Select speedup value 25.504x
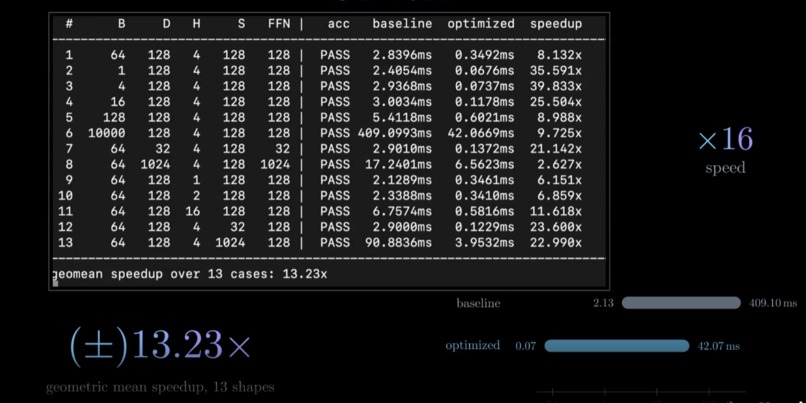Screen dimensions: 806x403 (556, 102)
